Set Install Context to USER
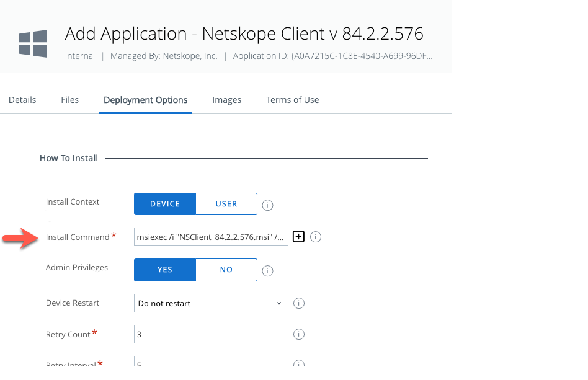 [226, 204]
